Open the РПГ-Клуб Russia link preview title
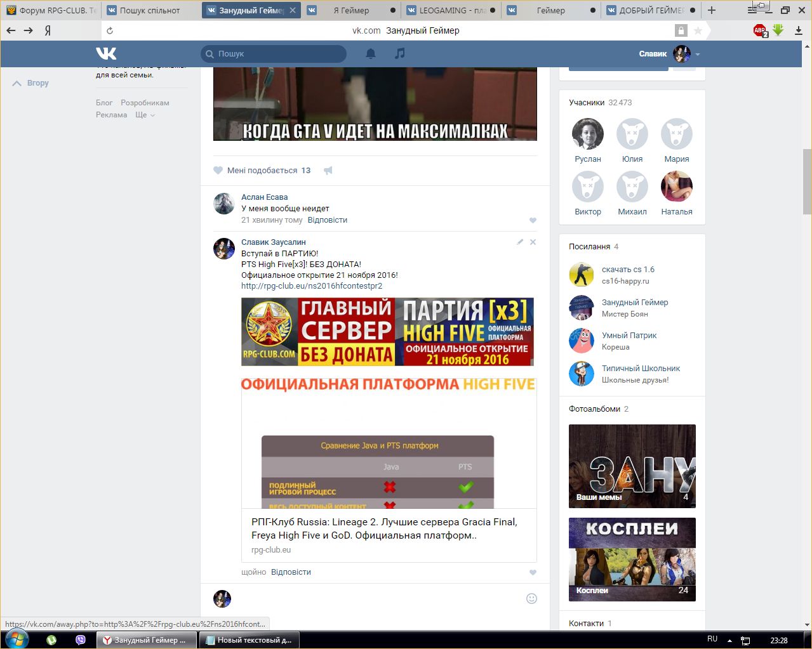This screenshot has height=649, width=812. (384, 528)
